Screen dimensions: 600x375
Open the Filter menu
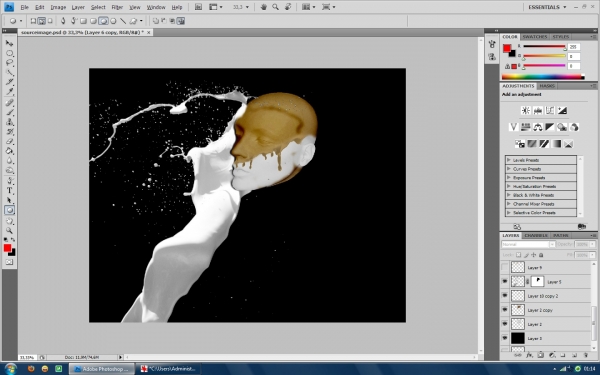pyautogui.click(x=117, y=7)
